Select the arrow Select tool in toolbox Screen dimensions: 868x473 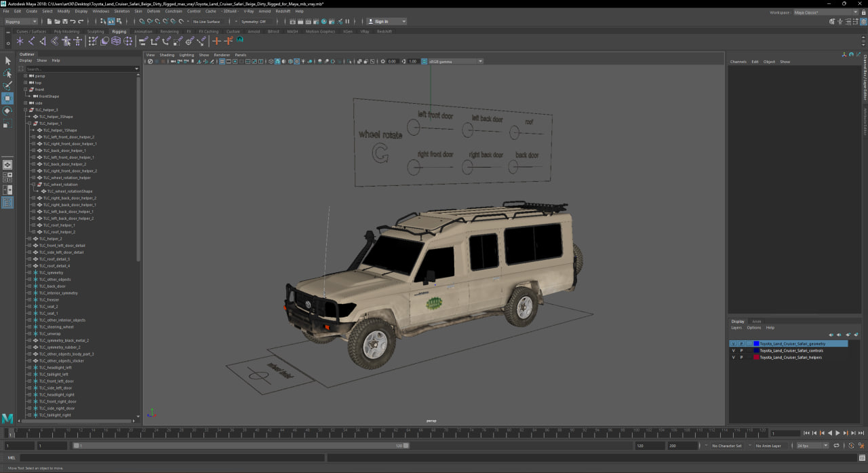point(7,60)
